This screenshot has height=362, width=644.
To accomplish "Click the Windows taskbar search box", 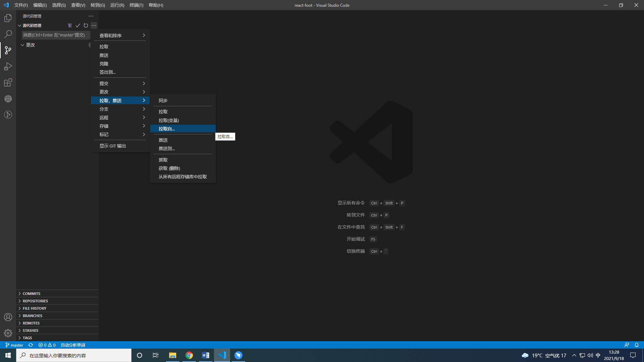I will click(74, 355).
